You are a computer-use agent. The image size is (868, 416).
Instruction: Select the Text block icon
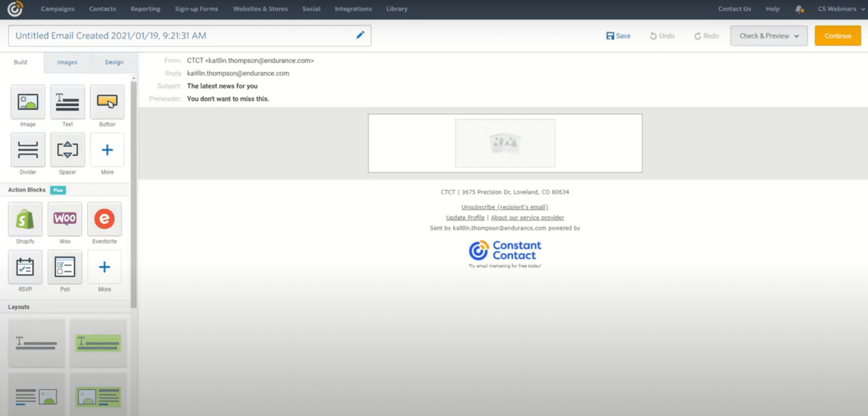pyautogui.click(x=67, y=102)
